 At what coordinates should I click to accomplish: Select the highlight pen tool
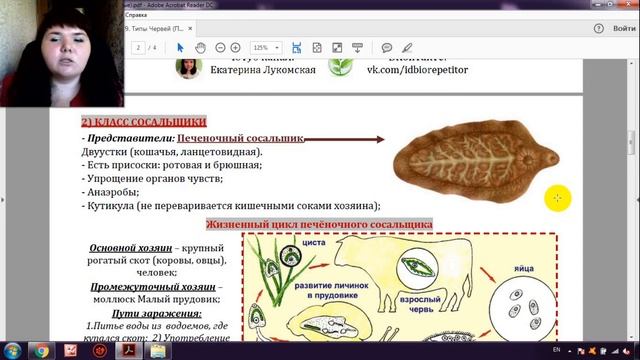407,48
